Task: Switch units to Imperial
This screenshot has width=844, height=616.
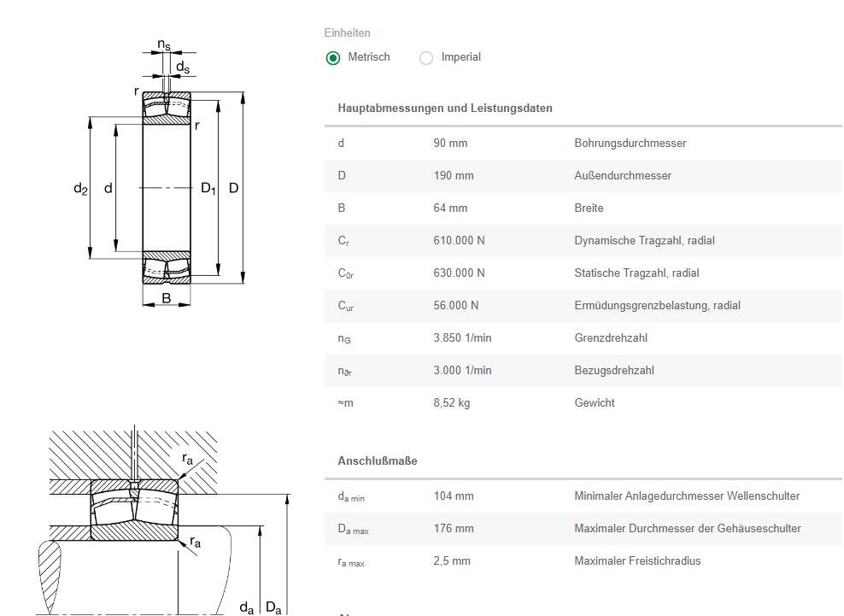Action: 426,58
